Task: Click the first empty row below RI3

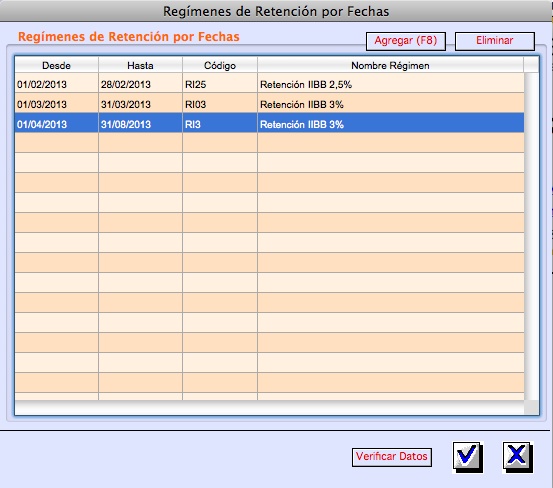Action: coord(269,143)
